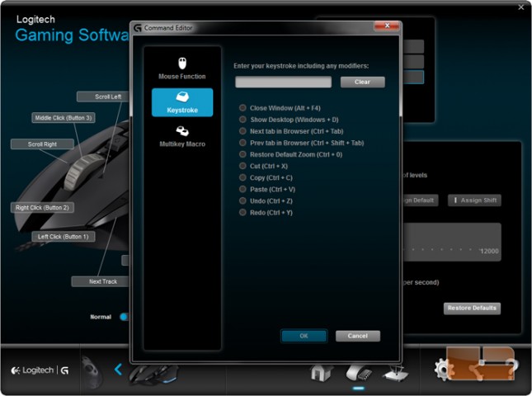Click the blue back arrow near device
This screenshot has height=396, width=532.
(118, 370)
